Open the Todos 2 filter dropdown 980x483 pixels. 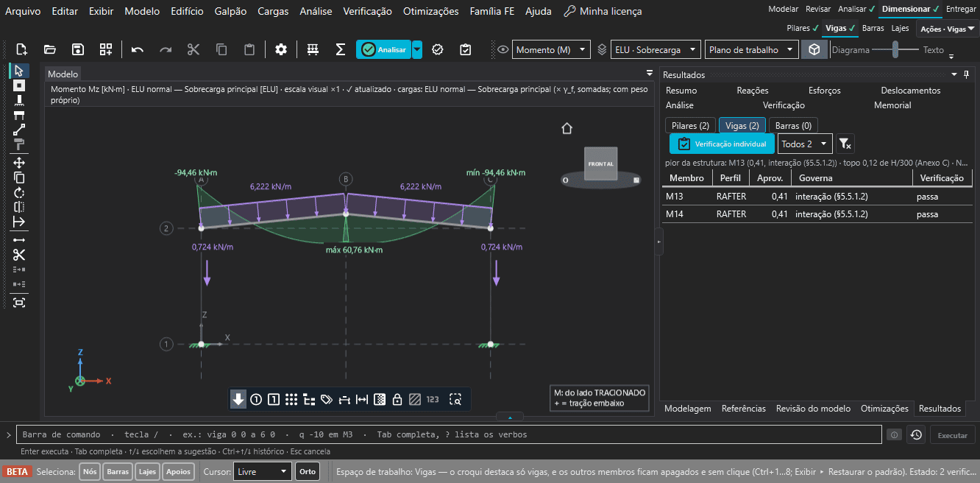coord(805,144)
